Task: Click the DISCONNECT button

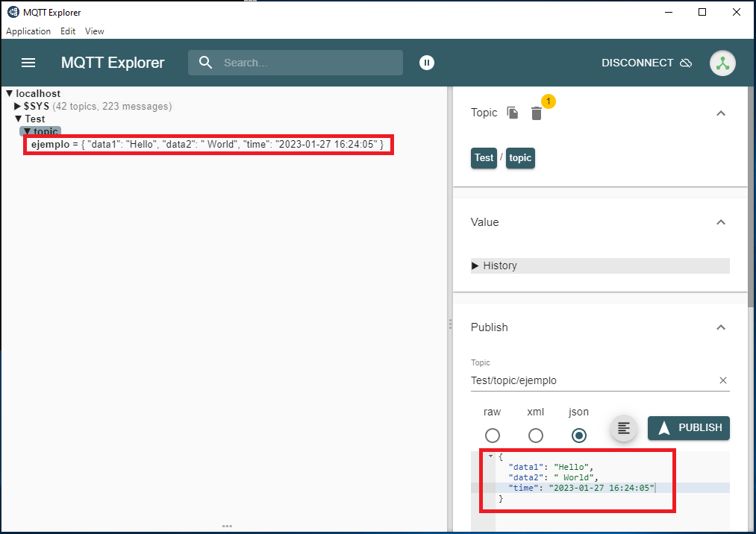Action: [x=646, y=63]
